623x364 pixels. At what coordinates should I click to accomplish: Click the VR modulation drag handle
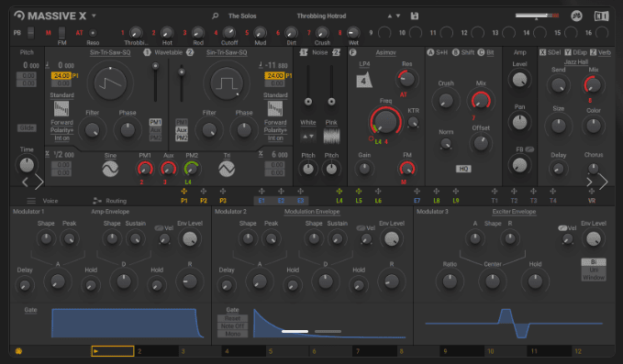pyautogui.click(x=592, y=192)
